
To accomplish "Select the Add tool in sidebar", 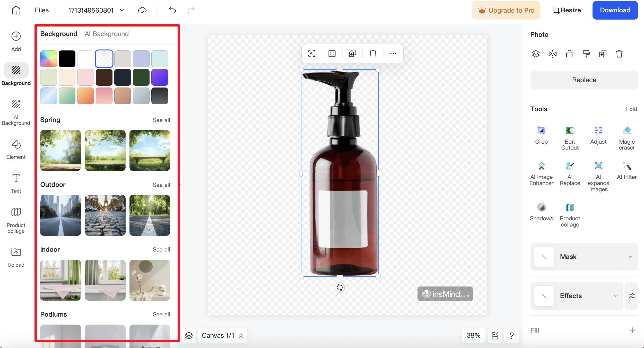I will [16, 41].
